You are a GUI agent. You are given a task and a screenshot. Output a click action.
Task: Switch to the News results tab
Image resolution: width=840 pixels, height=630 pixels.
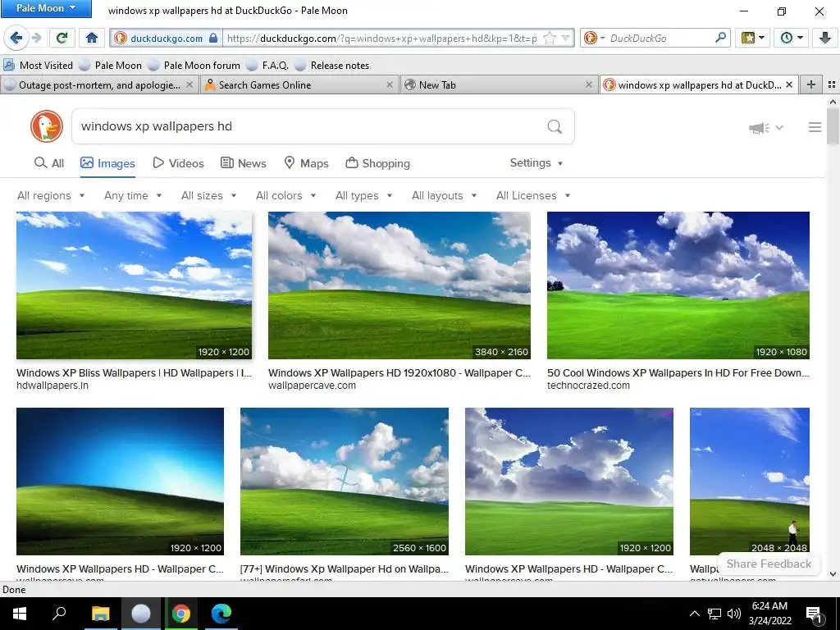(244, 163)
